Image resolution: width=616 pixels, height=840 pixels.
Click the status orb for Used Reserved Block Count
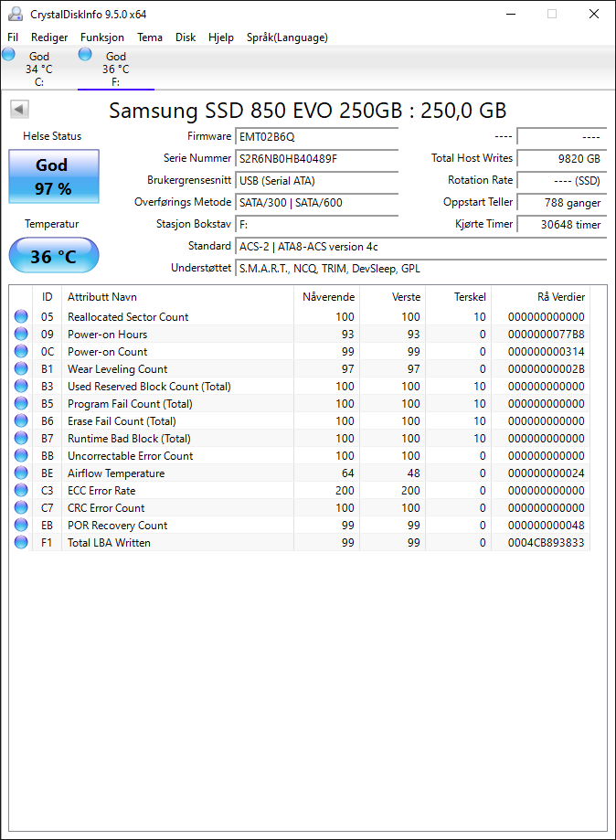coord(21,386)
